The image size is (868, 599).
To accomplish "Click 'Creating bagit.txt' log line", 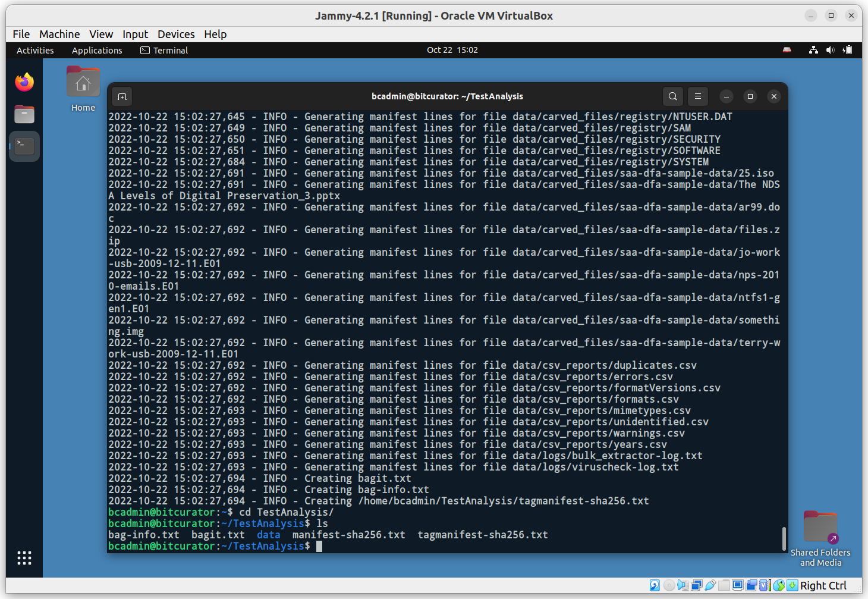I will pyautogui.click(x=260, y=478).
